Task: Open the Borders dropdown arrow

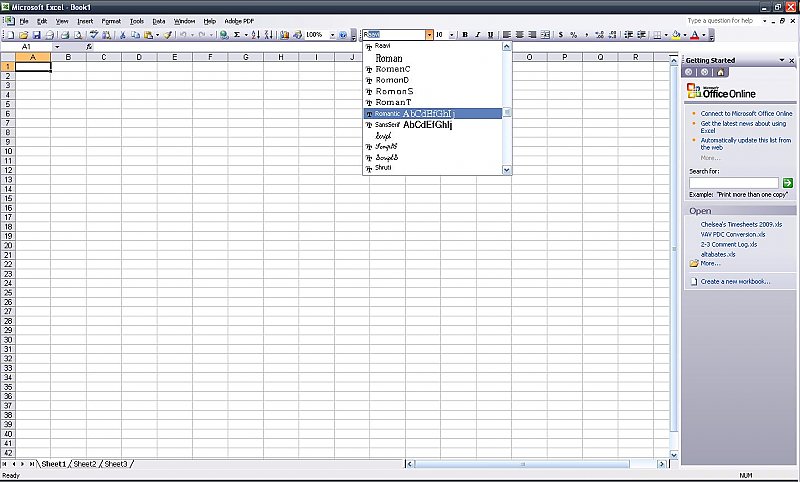Action: coord(666,35)
